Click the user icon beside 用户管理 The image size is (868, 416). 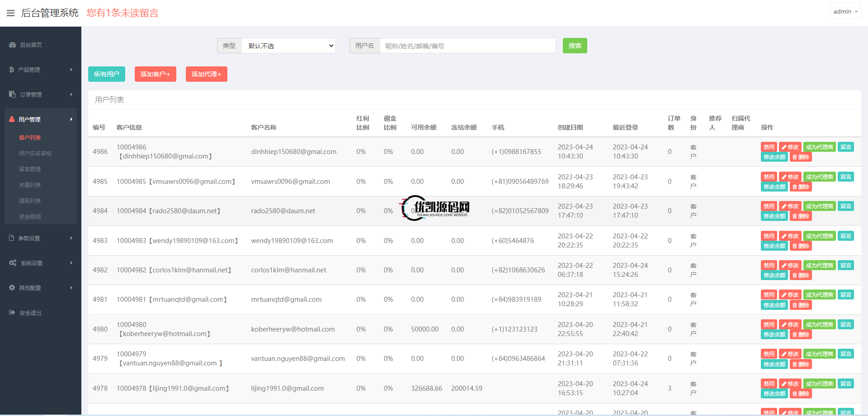(12, 119)
